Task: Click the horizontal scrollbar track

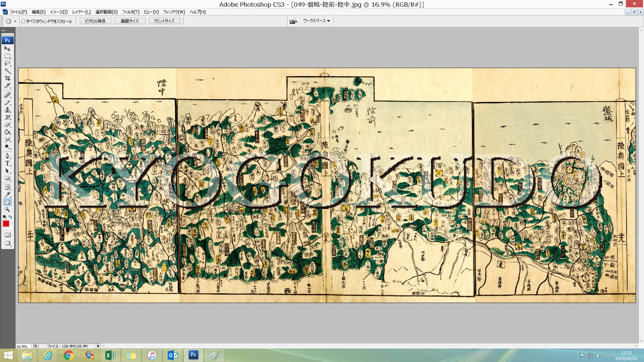Action: pyautogui.click(x=370, y=346)
